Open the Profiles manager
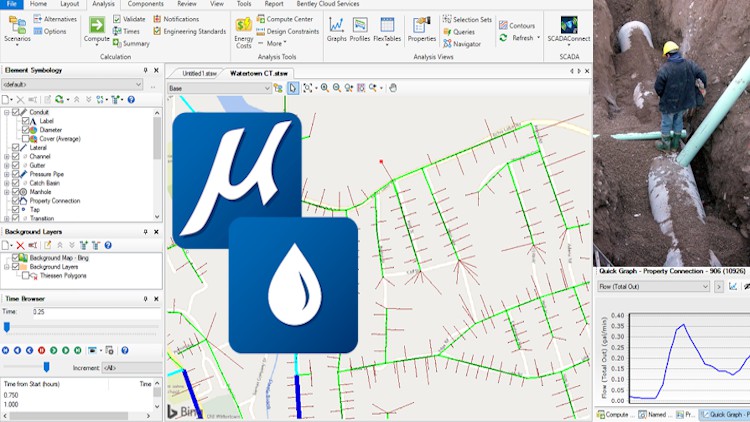 360,30
